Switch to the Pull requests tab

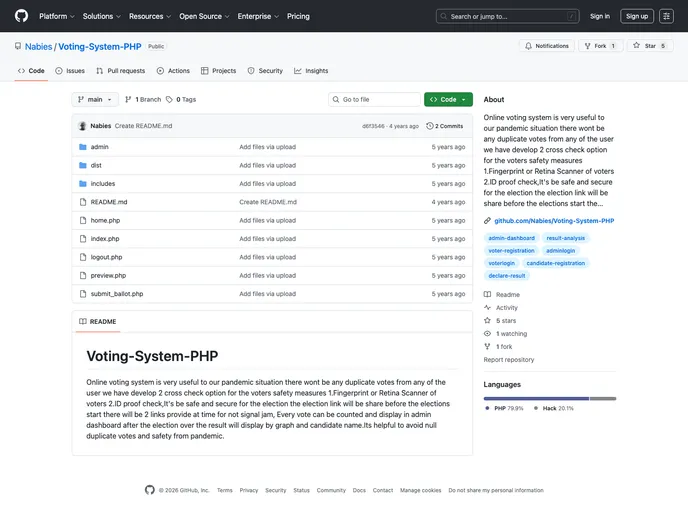(x=121, y=71)
